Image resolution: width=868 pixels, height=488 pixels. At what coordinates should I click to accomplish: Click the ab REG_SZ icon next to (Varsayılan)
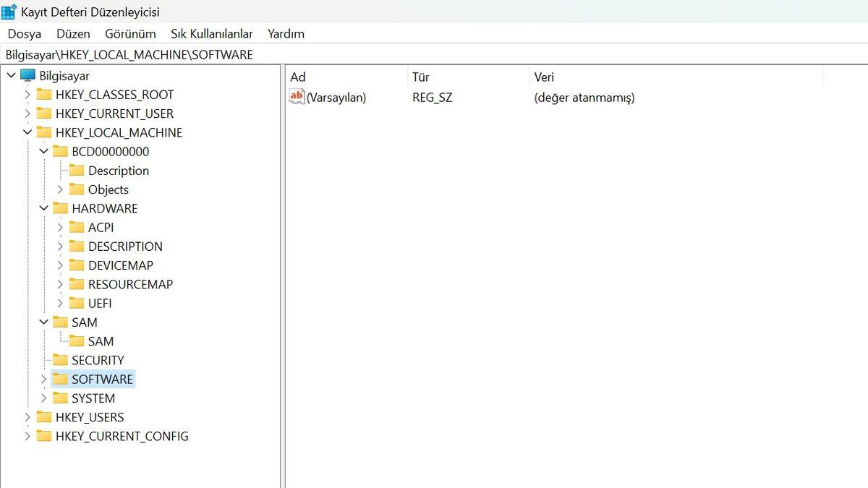295,95
